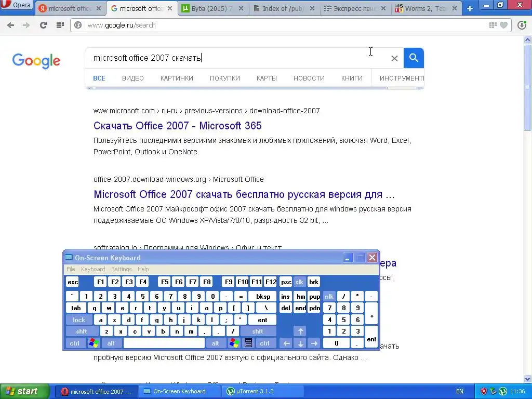Hit the down arrow key on On-Screen Keyboard
Image resolution: width=532 pixels, height=399 pixels.
click(300, 343)
